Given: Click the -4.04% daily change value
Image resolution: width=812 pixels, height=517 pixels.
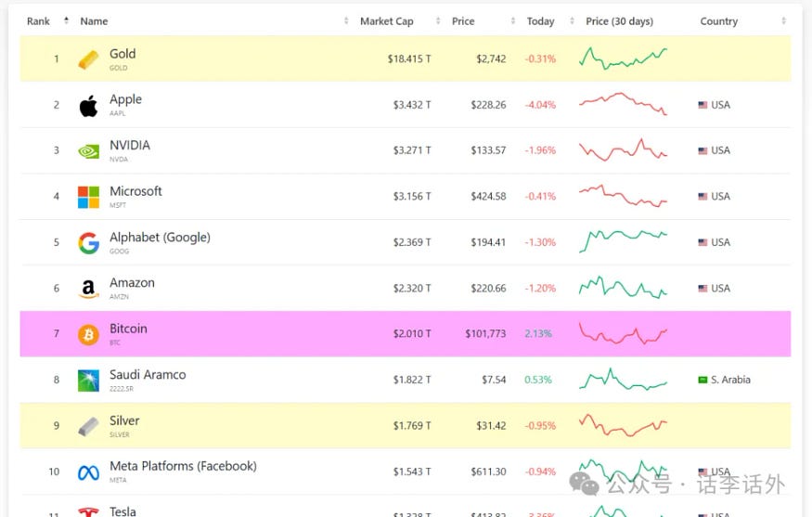Looking at the screenshot, I should tap(540, 105).
